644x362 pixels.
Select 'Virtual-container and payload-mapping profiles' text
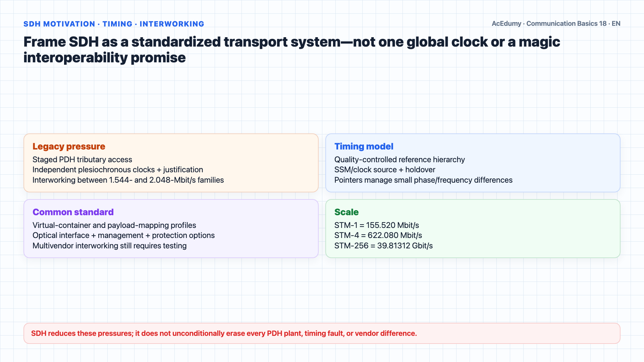(114, 225)
